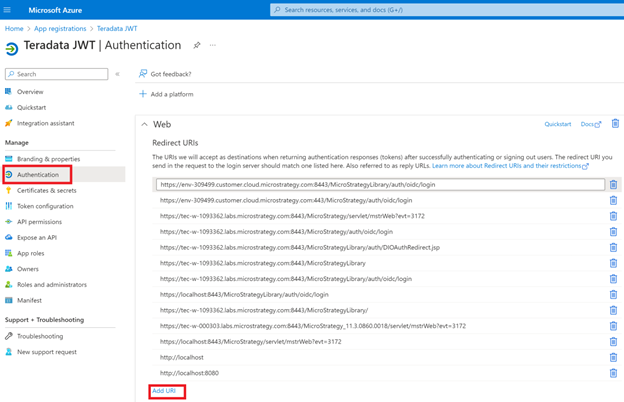Delete the DIOAuthRedirect.jsp redirect URI
The width and height of the screenshot is (624, 402).
tap(613, 248)
